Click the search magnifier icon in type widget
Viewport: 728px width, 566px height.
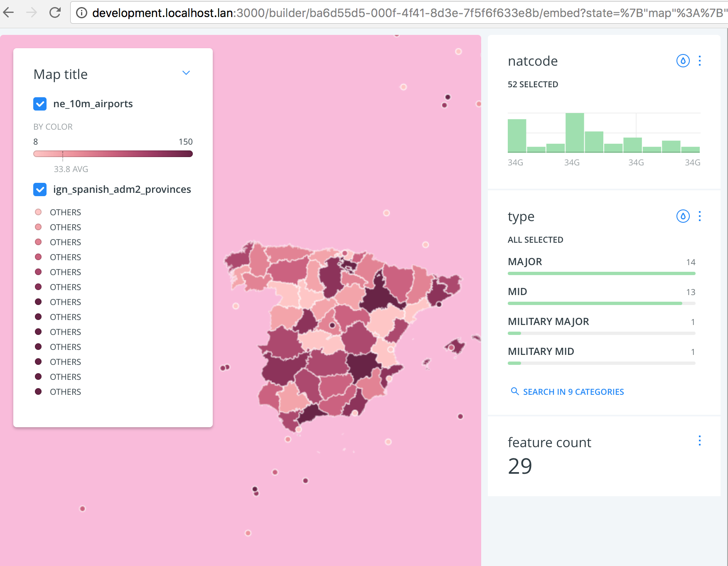(514, 391)
